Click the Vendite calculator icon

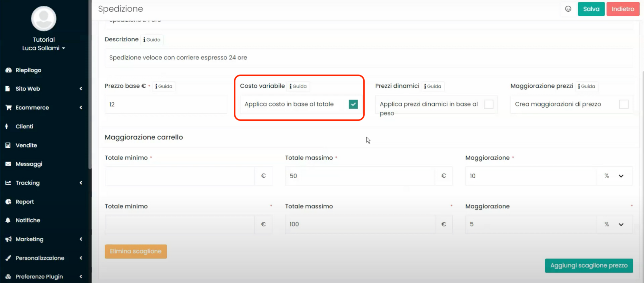pyautogui.click(x=8, y=145)
